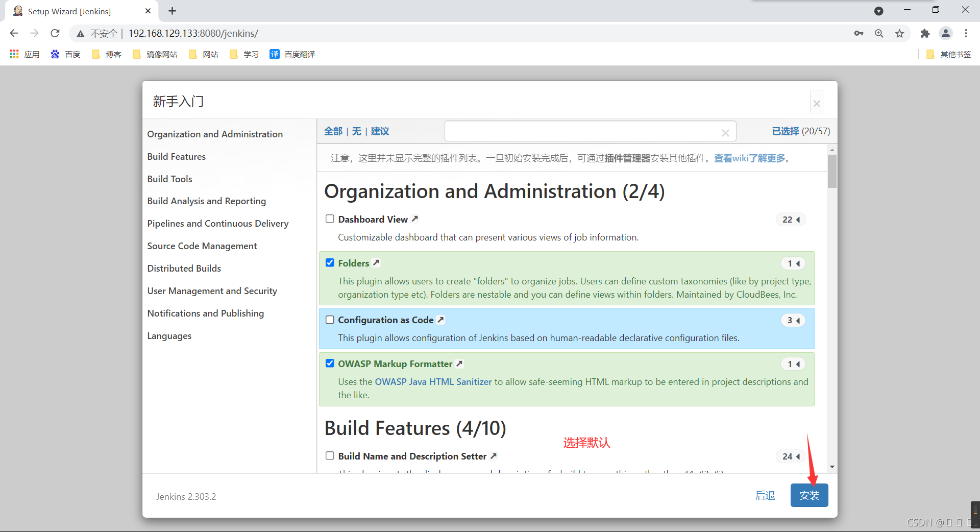Click the browser forward arrow

[34, 33]
